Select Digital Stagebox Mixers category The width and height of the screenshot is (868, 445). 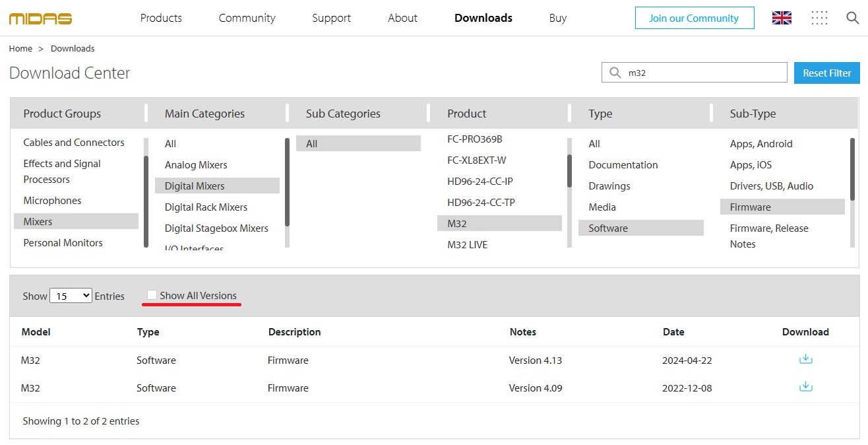click(216, 228)
